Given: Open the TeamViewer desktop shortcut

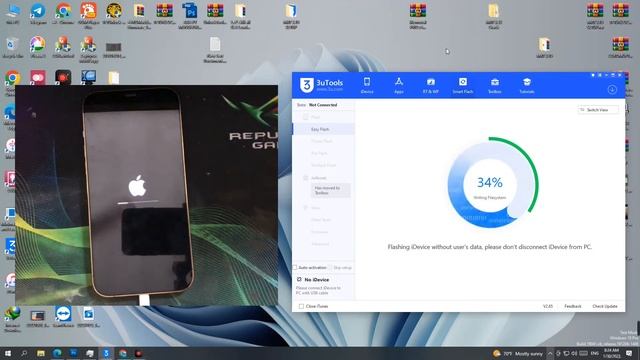Looking at the screenshot, I should pos(63,317).
